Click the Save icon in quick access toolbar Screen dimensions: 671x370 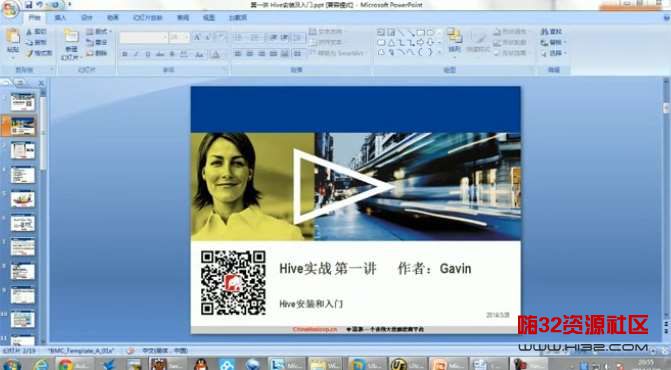(x=29, y=5)
